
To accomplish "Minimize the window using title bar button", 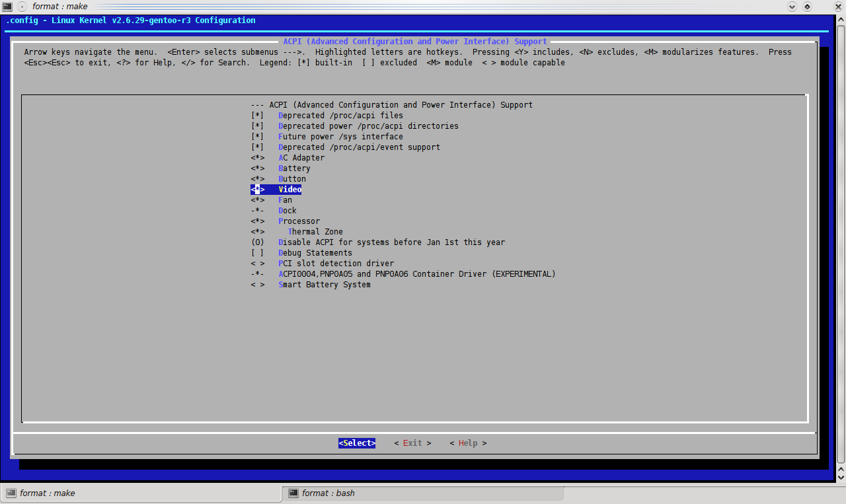I will click(x=793, y=6).
